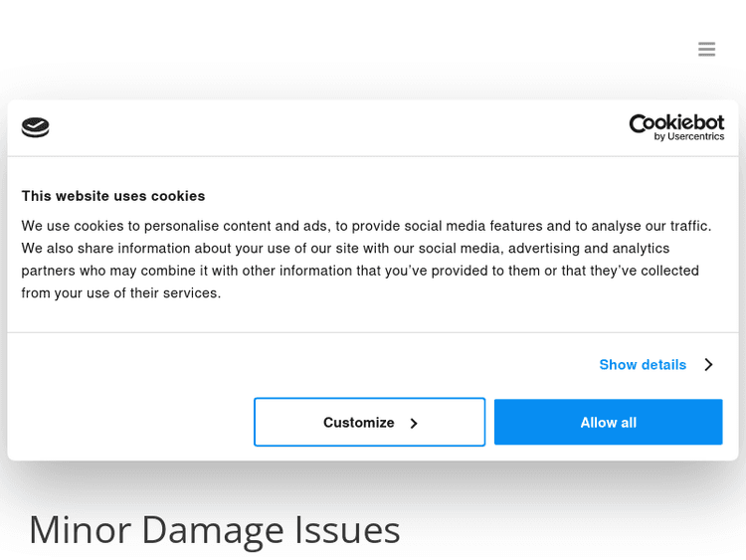Viewport: 746px width, 560px height.
Task: Click the 'This website uses cookies' heading
Action: 113,196
